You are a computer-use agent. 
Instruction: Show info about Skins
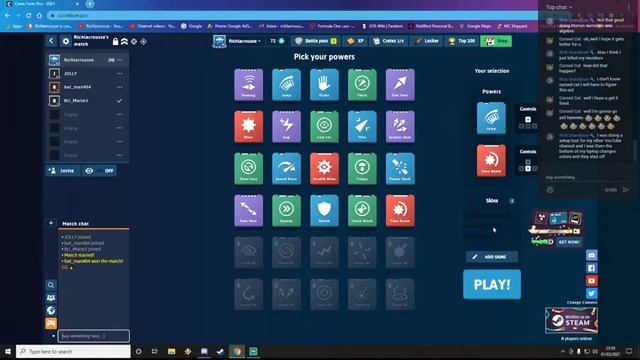[x=512, y=201]
